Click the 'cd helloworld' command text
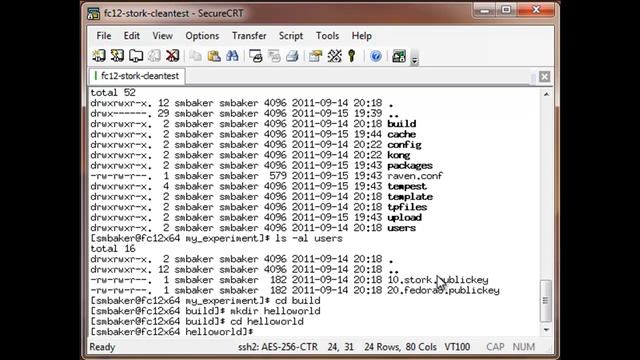The width and height of the screenshot is (640, 360). [x=267, y=322]
